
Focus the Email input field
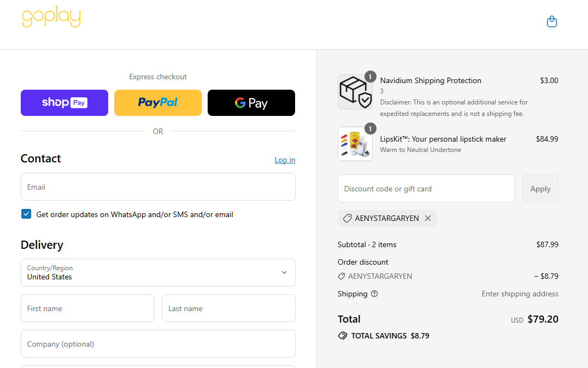click(158, 187)
